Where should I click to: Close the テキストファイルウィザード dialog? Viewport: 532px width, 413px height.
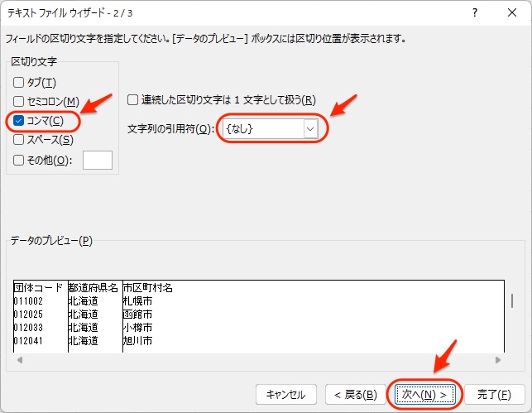point(512,13)
